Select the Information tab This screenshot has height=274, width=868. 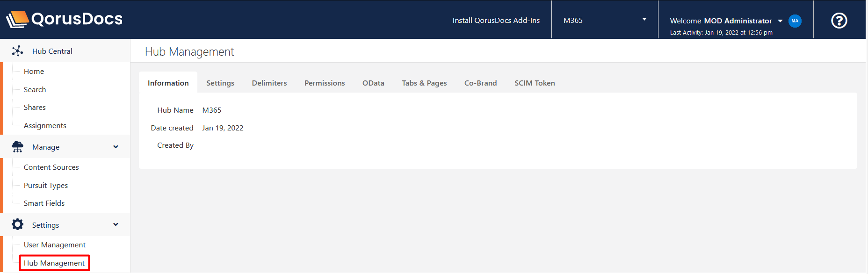(168, 83)
